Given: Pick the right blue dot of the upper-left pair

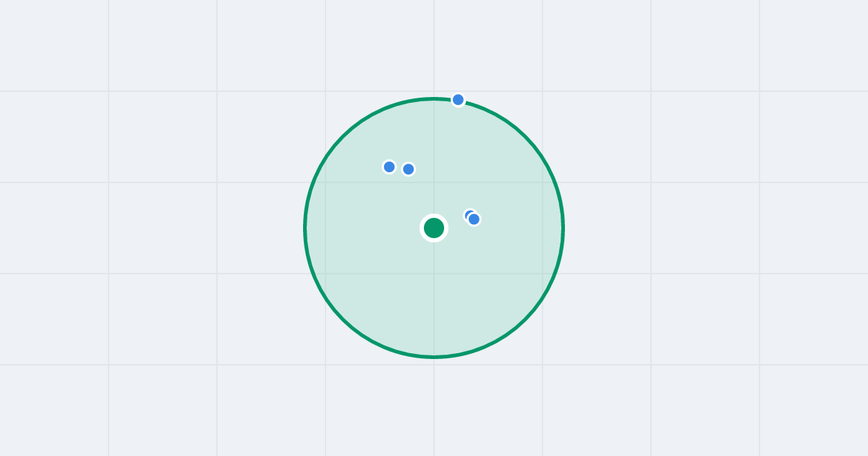Looking at the screenshot, I should [409, 169].
